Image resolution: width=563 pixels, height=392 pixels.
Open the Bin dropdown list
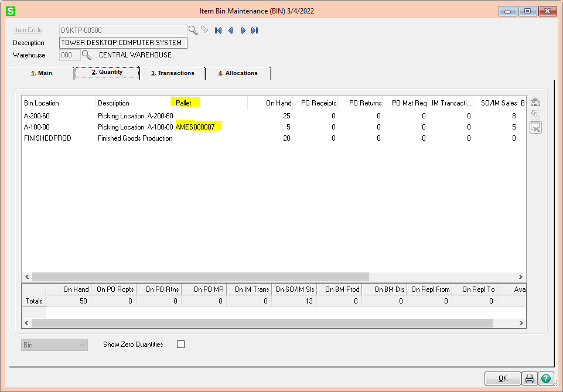click(x=54, y=345)
